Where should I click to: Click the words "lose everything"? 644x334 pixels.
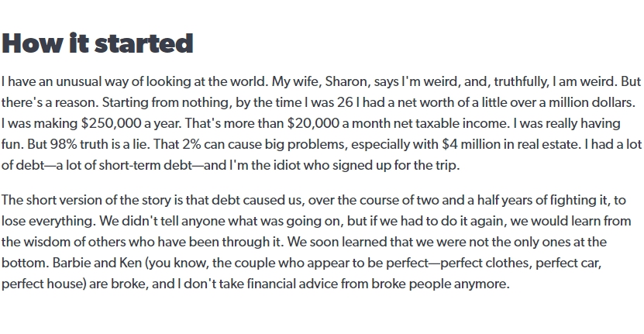(49, 222)
